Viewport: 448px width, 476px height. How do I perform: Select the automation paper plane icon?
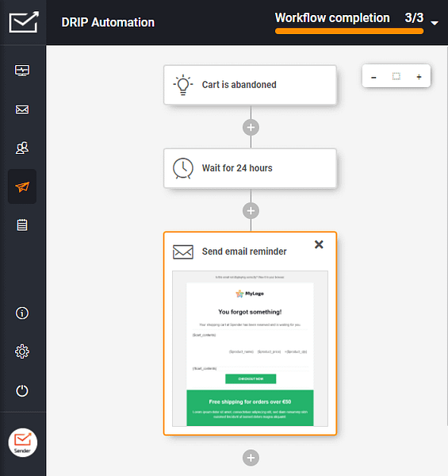point(22,186)
